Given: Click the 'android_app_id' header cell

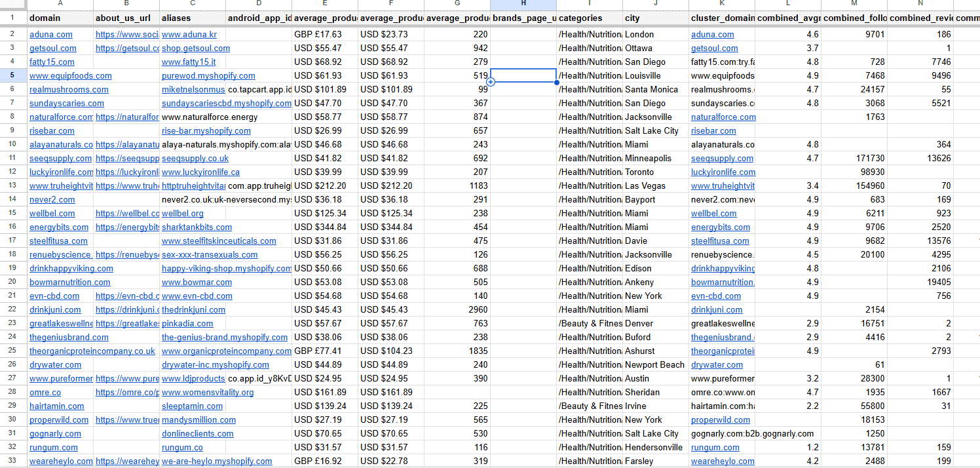Looking at the screenshot, I should point(259,18).
